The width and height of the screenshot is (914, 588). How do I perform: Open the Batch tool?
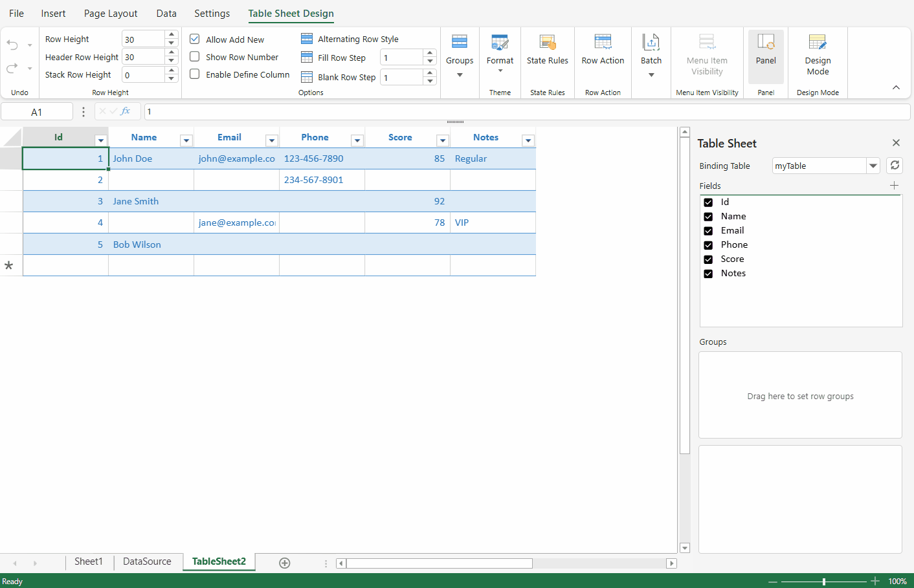[x=651, y=56]
